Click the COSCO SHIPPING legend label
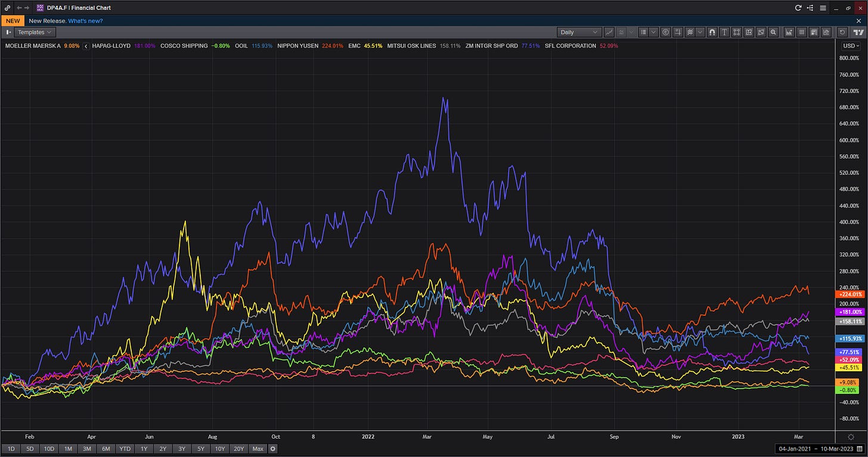868x457 pixels. point(184,46)
